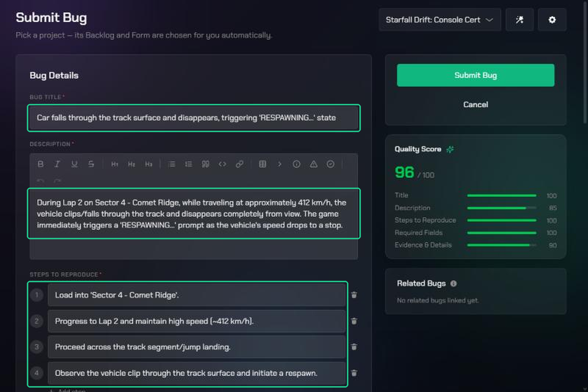Click the Submit Bug green button
This screenshot has height=392, width=588.
(475, 75)
